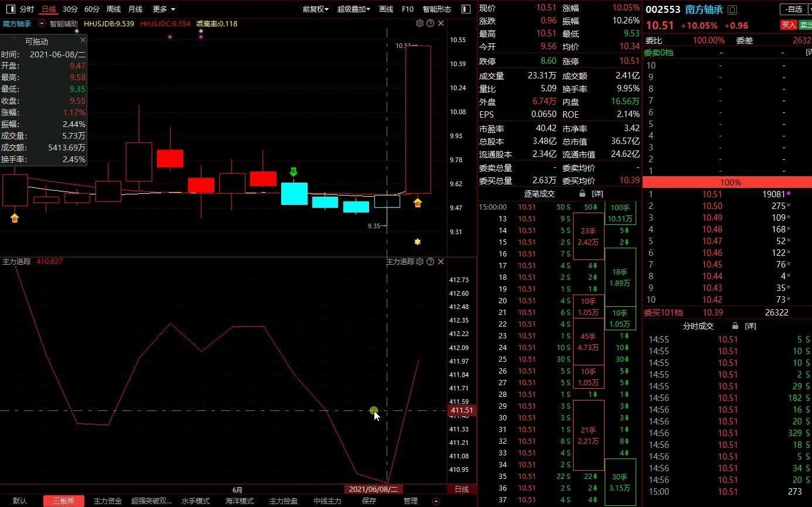Click the lock icon beside 逐笔成交
812x507 pixels.
click(582, 193)
